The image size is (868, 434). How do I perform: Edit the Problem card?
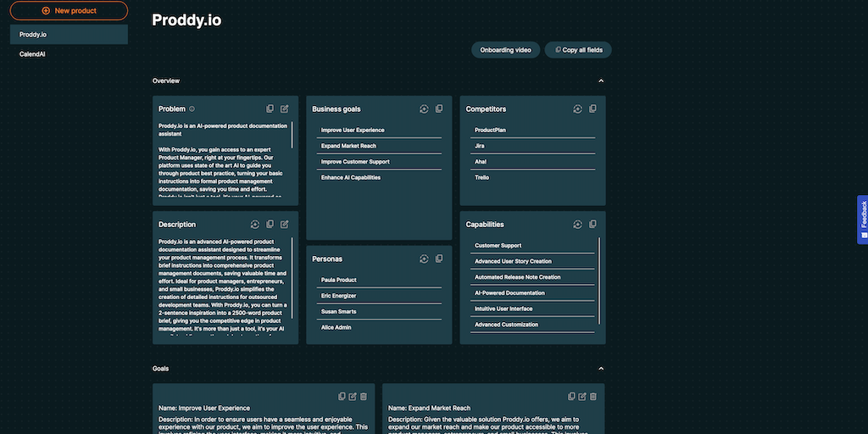click(285, 108)
